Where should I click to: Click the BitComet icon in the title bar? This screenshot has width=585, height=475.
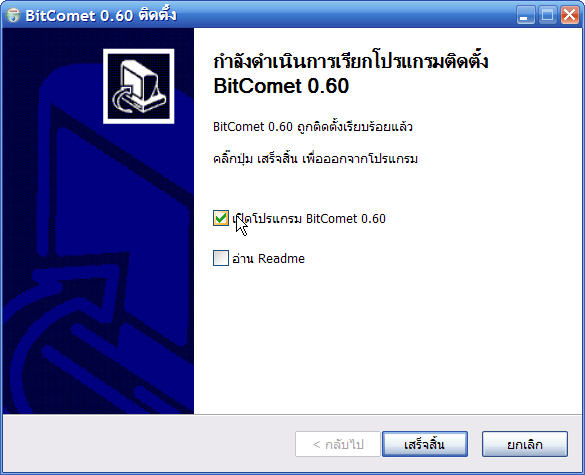click(13, 15)
